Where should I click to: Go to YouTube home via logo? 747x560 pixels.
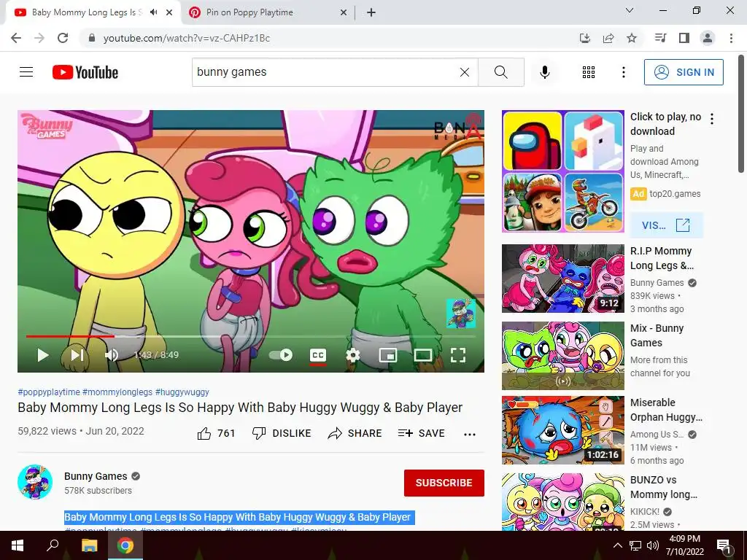pyautogui.click(x=85, y=72)
